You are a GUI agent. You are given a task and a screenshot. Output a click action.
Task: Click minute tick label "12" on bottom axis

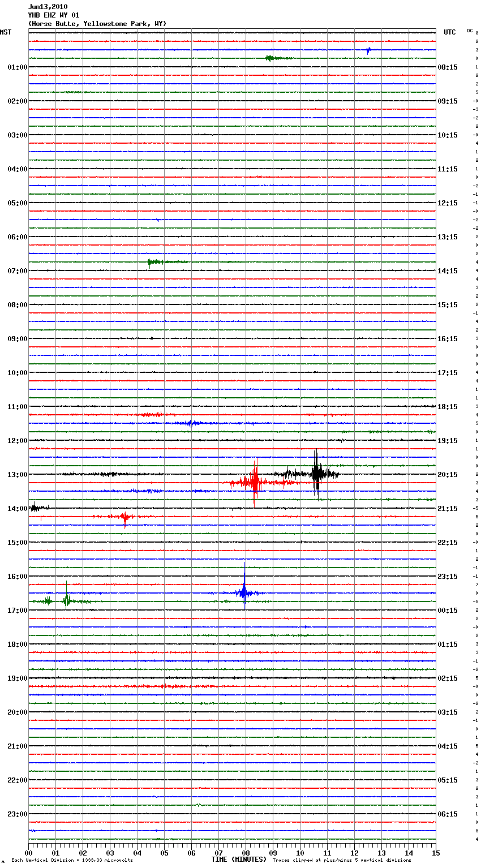click(354, 853)
